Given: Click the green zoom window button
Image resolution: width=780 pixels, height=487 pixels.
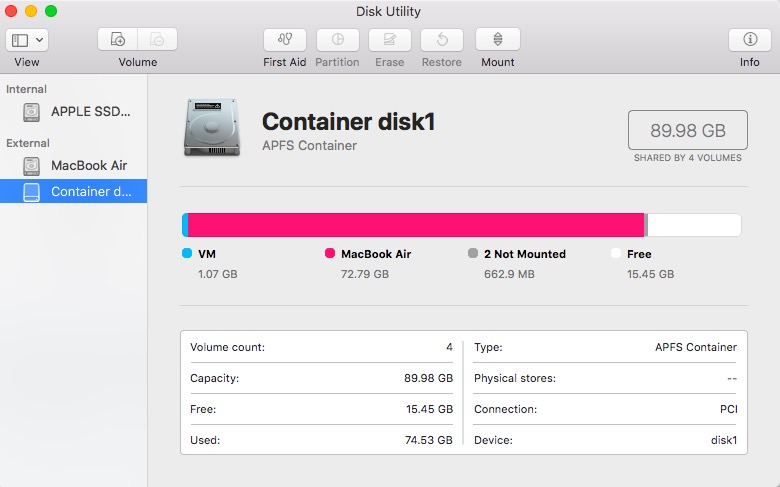Looking at the screenshot, I should point(51,11).
